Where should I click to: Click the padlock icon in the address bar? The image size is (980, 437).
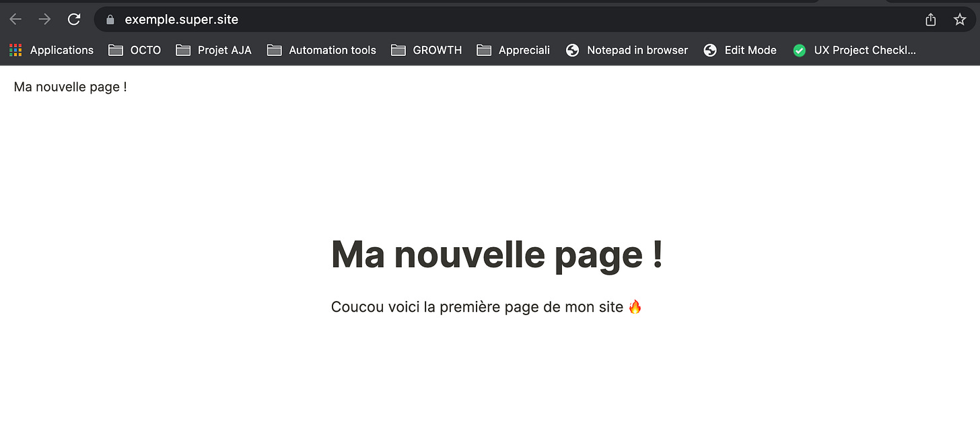pos(110,20)
